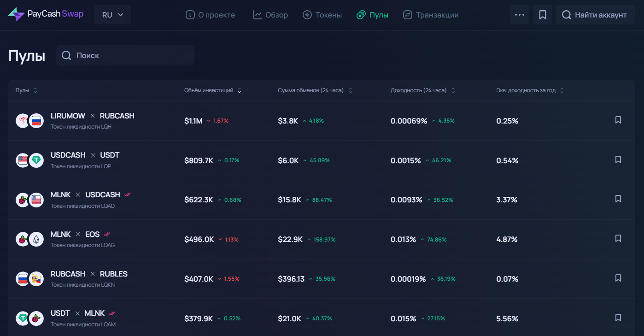Sort by Доходность (24 часа) column
The width and height of the screenshot is (644, 336).
point(423,90)
